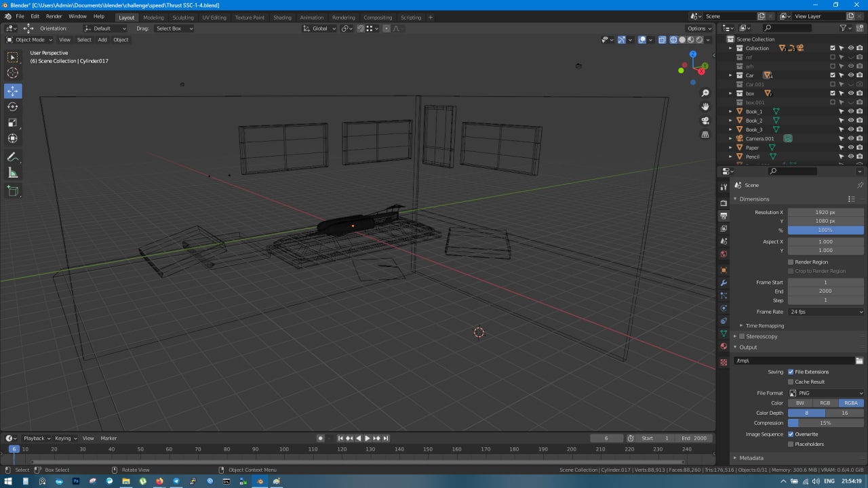This screenshot has height=488, width=868.
Task: Enable the Cache Result checkbox
Action: [x=791, y=382]
